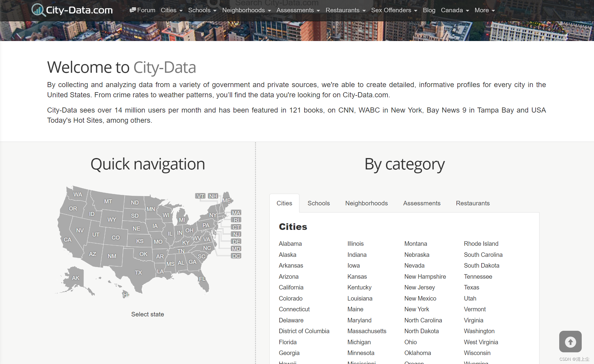Image resolution: width=594 pixels, height=364 pixels.
Task: Select Maine (ME) on the map
Action: point(227,201)
